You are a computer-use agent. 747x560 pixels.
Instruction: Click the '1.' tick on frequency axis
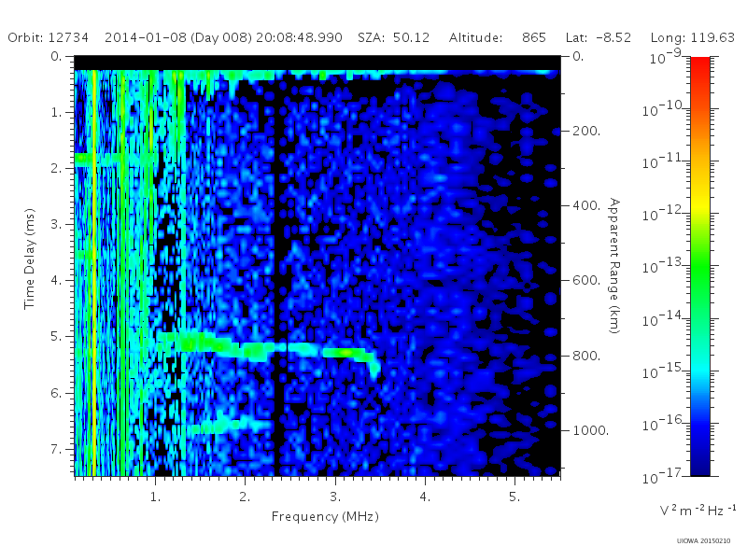155,497
